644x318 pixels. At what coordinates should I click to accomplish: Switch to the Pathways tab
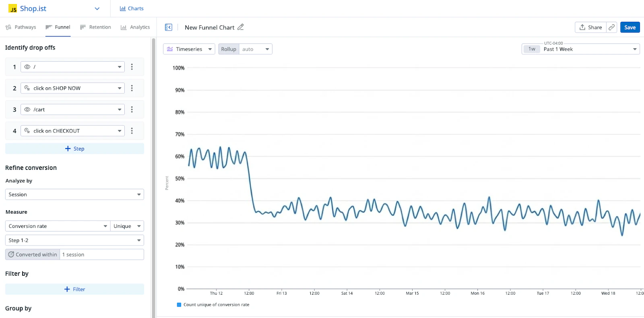coord(21,27)
